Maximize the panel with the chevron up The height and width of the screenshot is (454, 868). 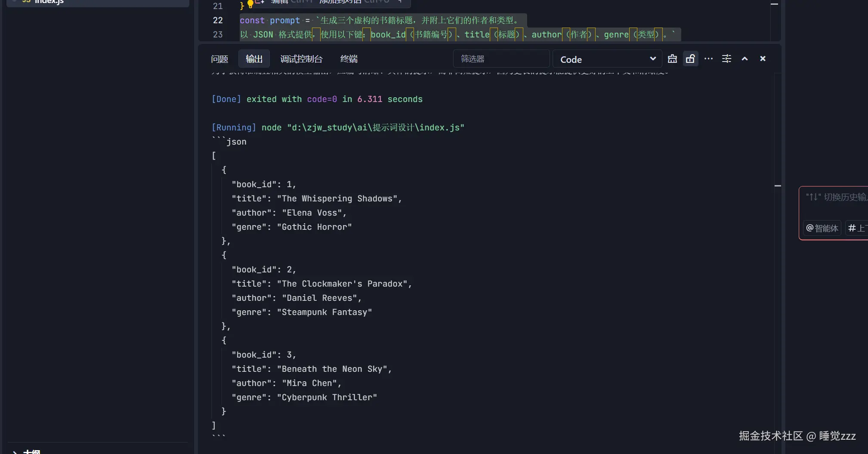click(x=744, y=59)
